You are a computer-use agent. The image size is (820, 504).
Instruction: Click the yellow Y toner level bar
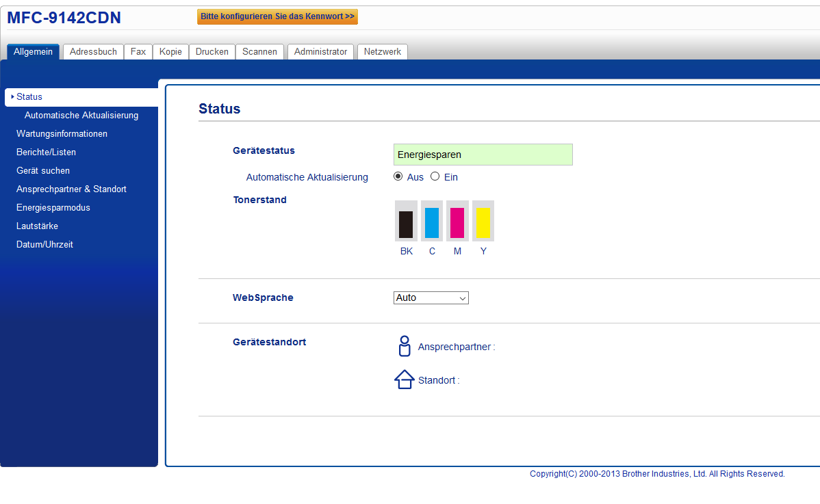click(x=483, y=223)
